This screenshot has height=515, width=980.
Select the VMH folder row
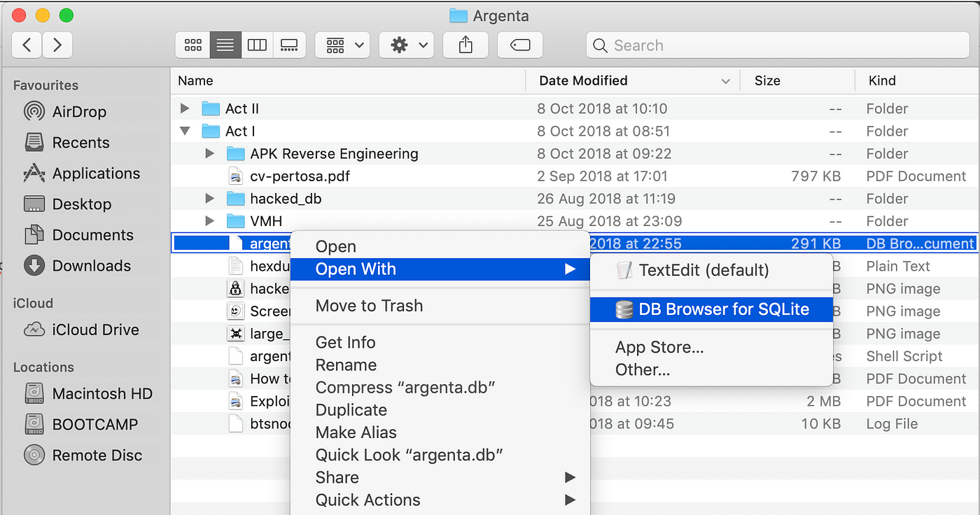(x=574, y=221)
